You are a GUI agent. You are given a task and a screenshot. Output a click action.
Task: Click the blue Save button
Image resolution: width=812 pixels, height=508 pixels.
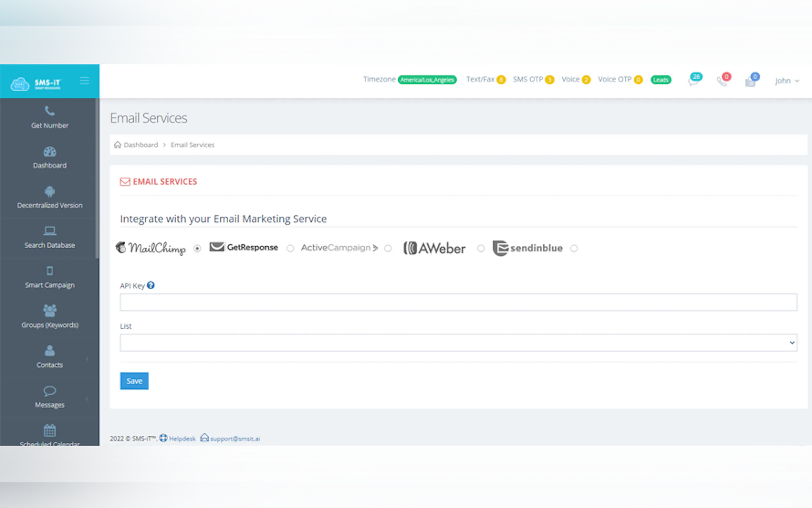pyautogui.click(x=134, y=381)
